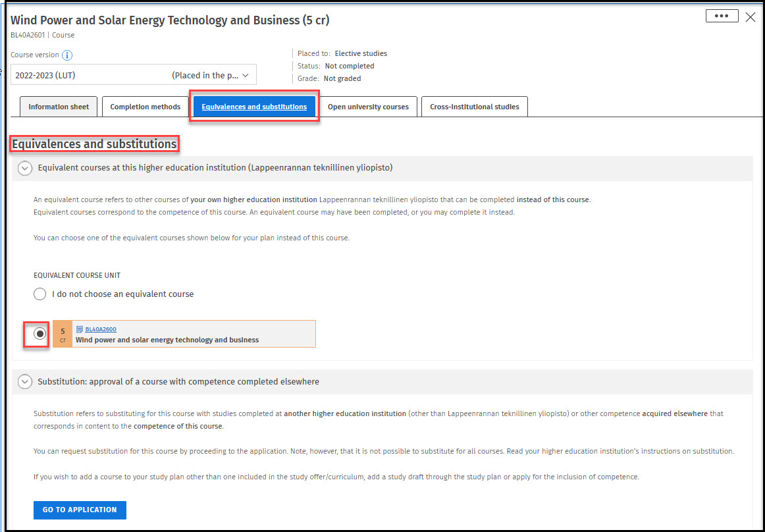Select the BL40A2600 equivalent course radio button
This screenshot has width=765, height=532.
(x=40, y=334)
